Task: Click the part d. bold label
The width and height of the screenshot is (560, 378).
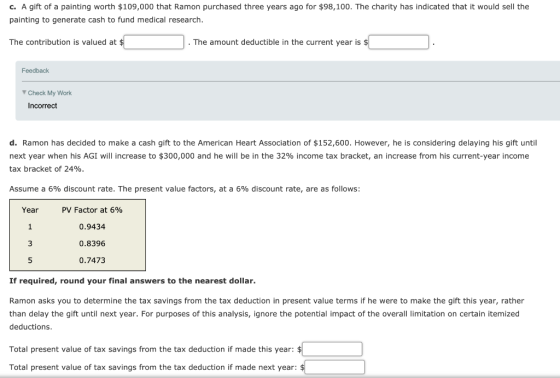Action: [x=13, y=143]
